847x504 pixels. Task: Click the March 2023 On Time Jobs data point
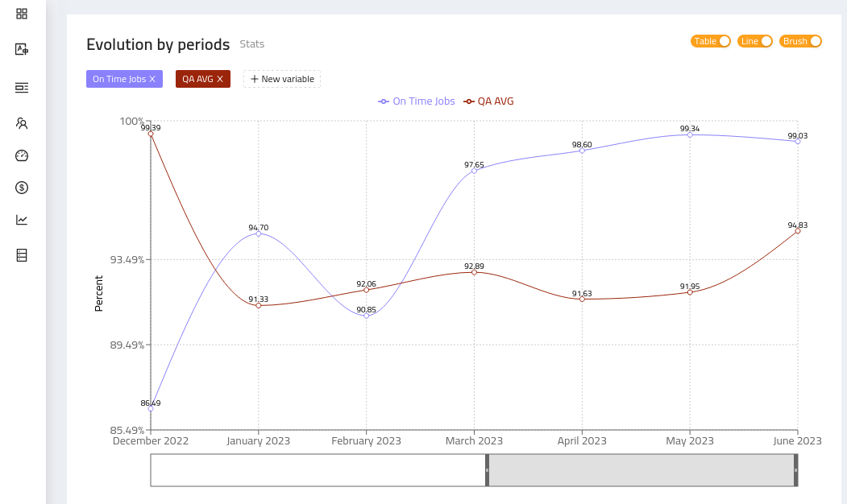pos(474,171)
